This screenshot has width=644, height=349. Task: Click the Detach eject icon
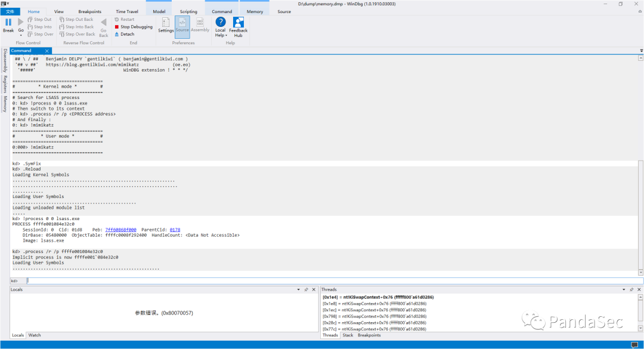(x=117, y=34)
